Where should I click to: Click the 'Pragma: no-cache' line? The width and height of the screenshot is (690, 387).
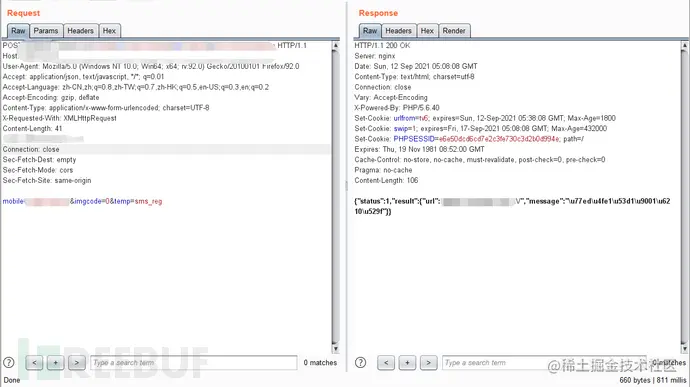tap(383, 170)
